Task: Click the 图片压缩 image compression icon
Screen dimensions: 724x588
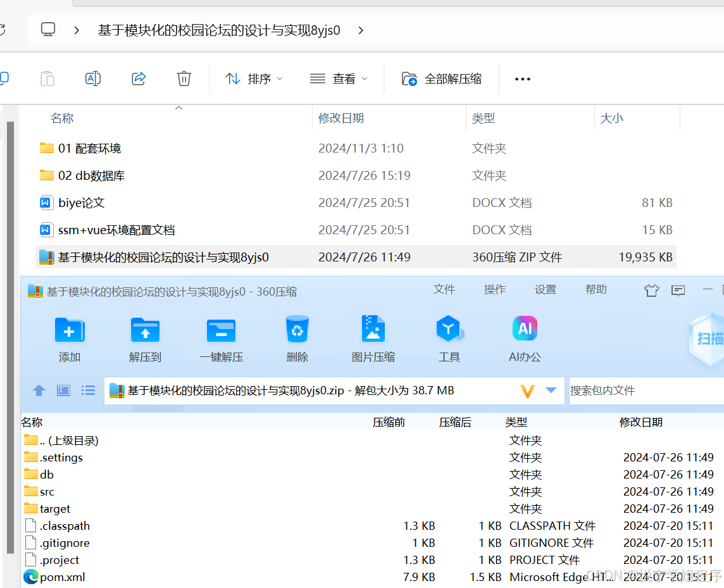Action: tap(373, 329)
